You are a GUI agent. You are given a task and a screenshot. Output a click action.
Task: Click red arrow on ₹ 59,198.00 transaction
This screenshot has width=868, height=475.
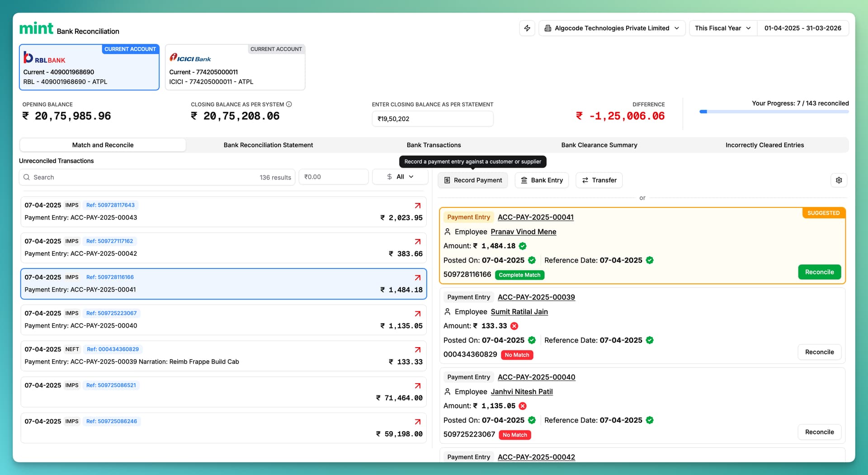(x=418, y=422)
